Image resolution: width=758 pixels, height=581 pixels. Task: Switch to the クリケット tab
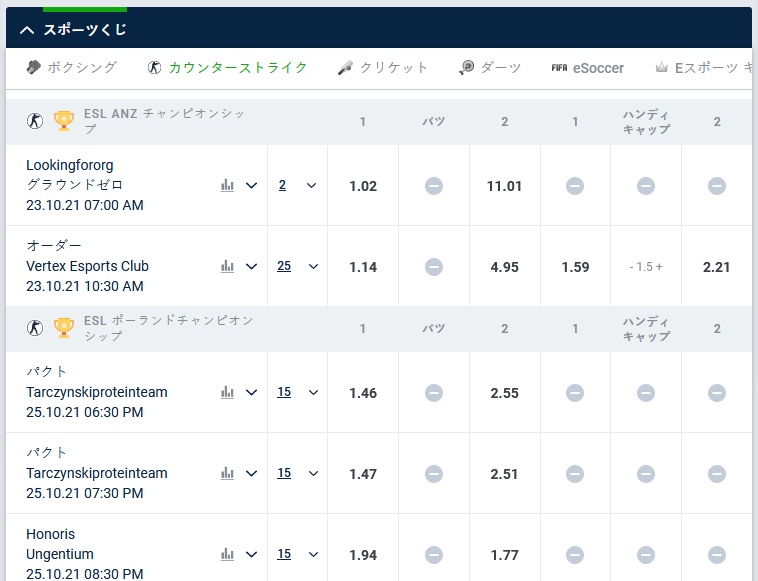click(x=382, y=67)
